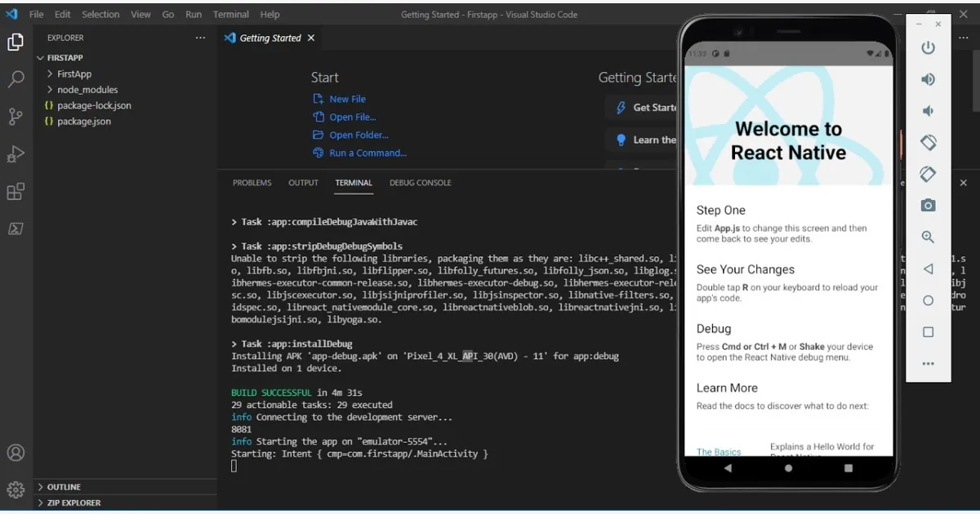Screen dimensions: 980x514
Task: Open the Run and Debug view
Action: (16, 154)
